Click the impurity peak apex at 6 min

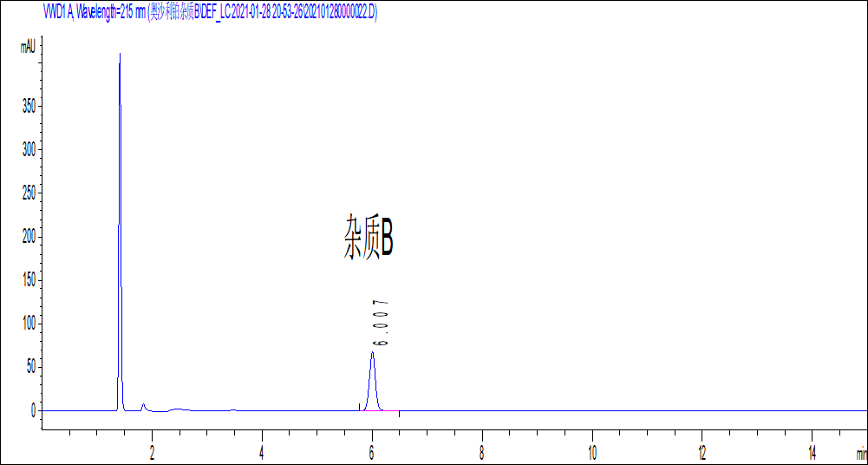pos(372,353)
